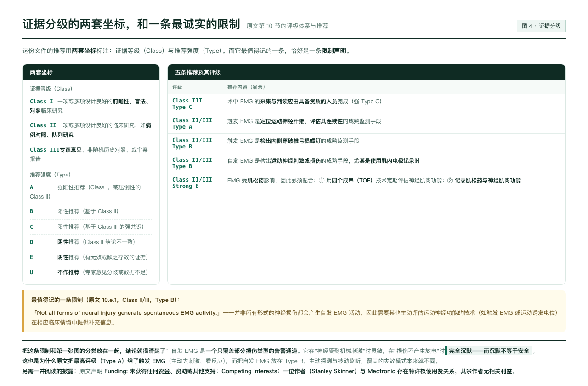The width and height of the screenshot is (588, 386).
Task: Click the callout heading 最值得记的一条限制
Action: click(106, 300)
